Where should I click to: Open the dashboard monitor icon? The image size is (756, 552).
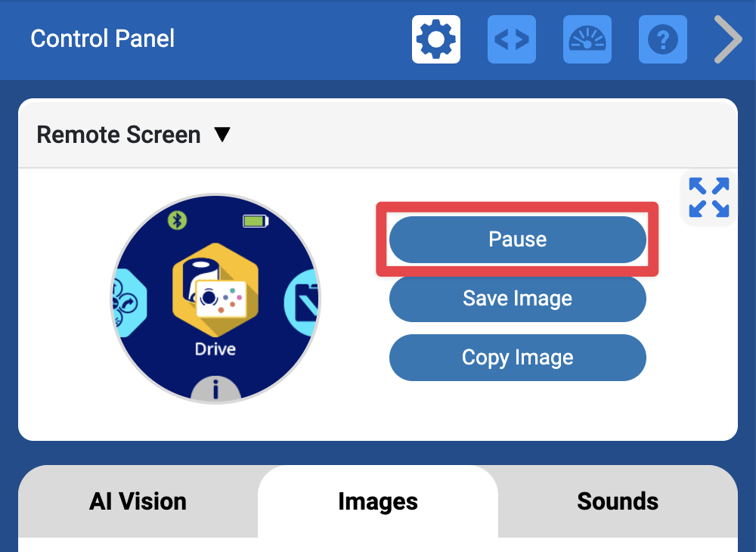click(587, 39)
